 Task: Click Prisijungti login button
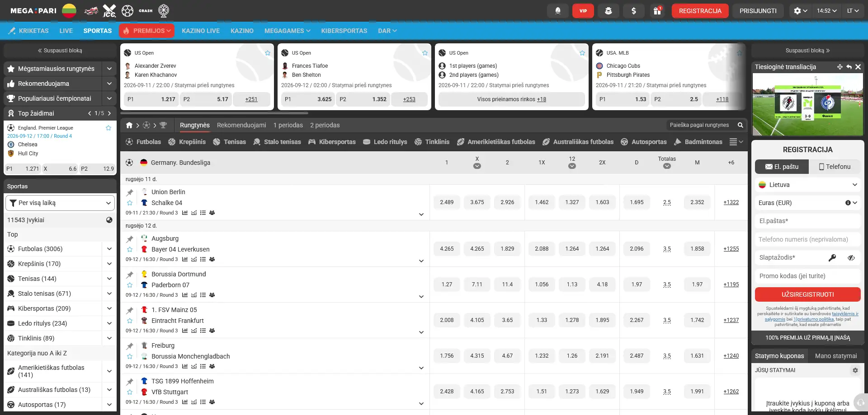(758, 11)
